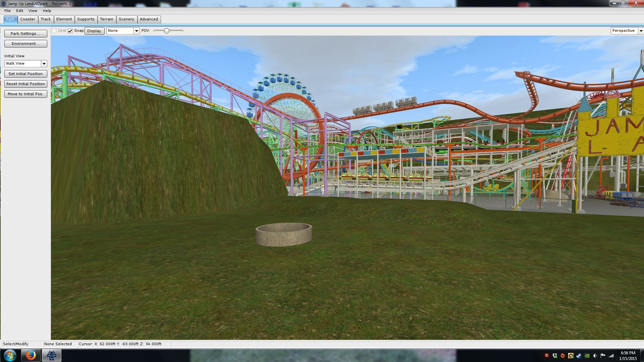The width and height of the screenshot is (644, 362).
Task: Switch to the Terrain tab
Action: click(x=107, y=19)
